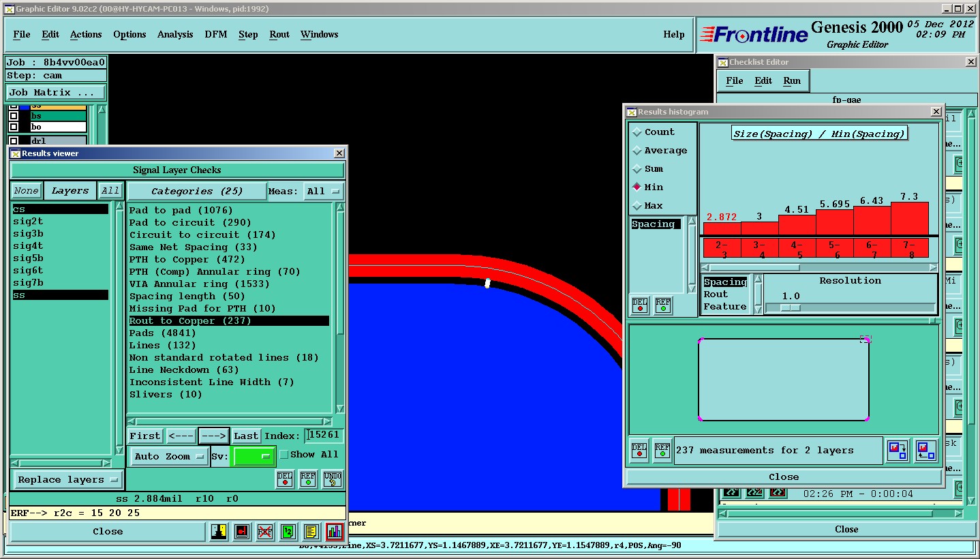
Task: Click the All layers button
Action: click(110, 191)
